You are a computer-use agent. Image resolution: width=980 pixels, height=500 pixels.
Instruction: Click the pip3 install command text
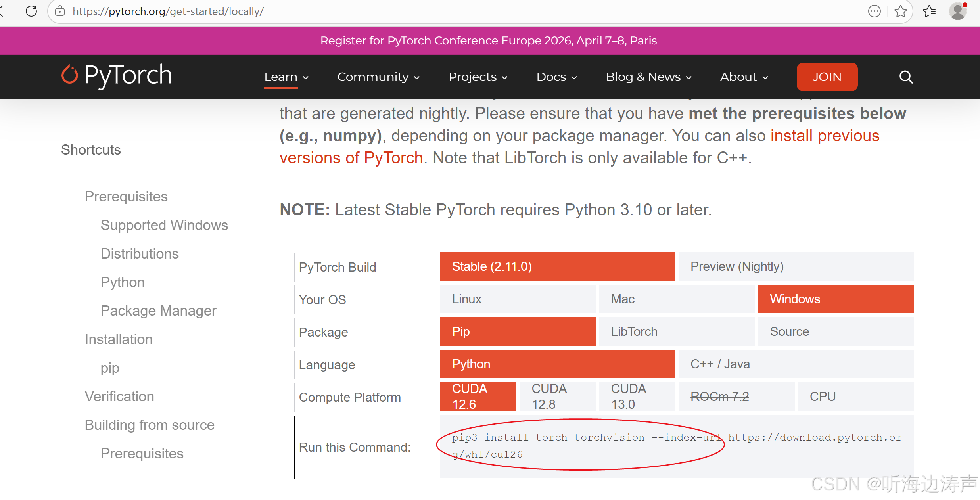coord(677,446)
